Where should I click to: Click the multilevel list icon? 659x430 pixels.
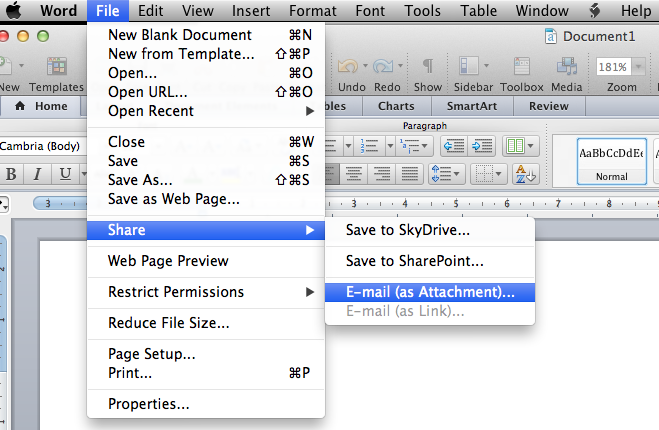(x=409, y=146)
